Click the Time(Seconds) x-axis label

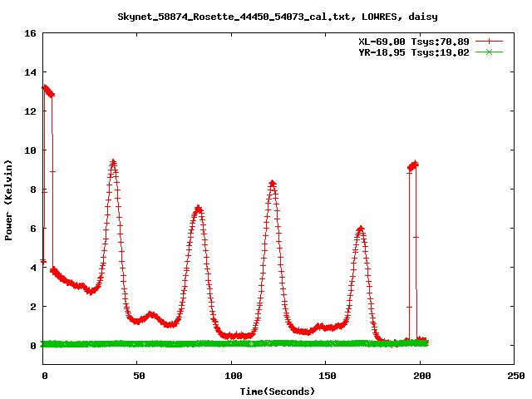tap(277, 392)
